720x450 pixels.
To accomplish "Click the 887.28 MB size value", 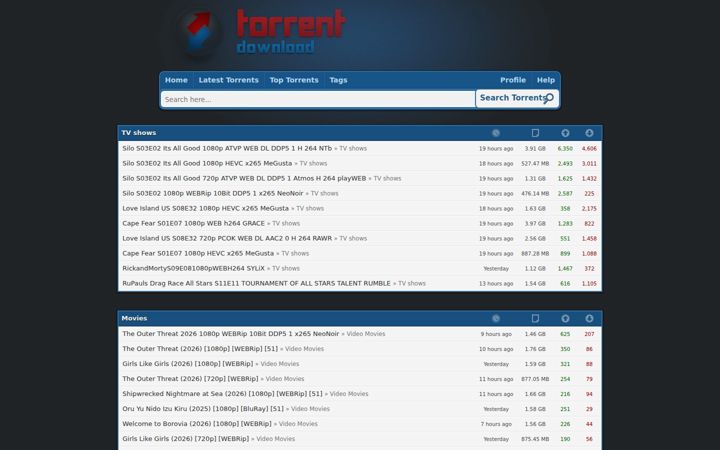I will tap(535, 253).
